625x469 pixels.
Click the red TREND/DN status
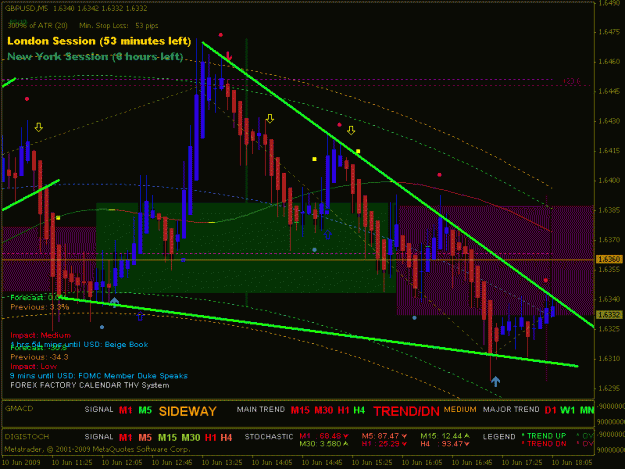coord(406,411)
